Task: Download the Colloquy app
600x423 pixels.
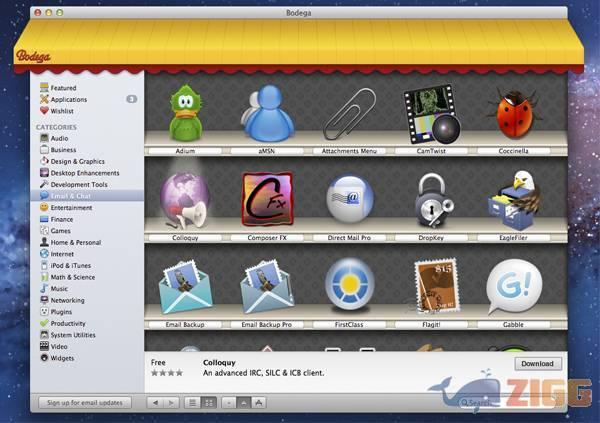Action: pos(538,364)
